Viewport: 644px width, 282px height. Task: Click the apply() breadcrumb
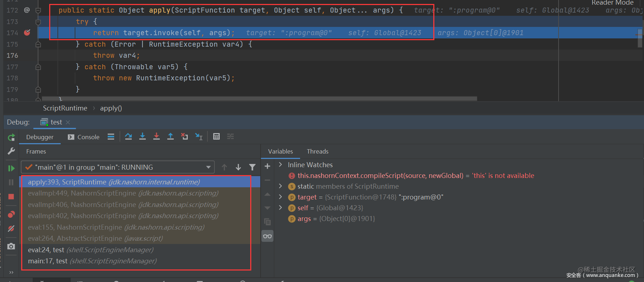[x=111, y=108]
